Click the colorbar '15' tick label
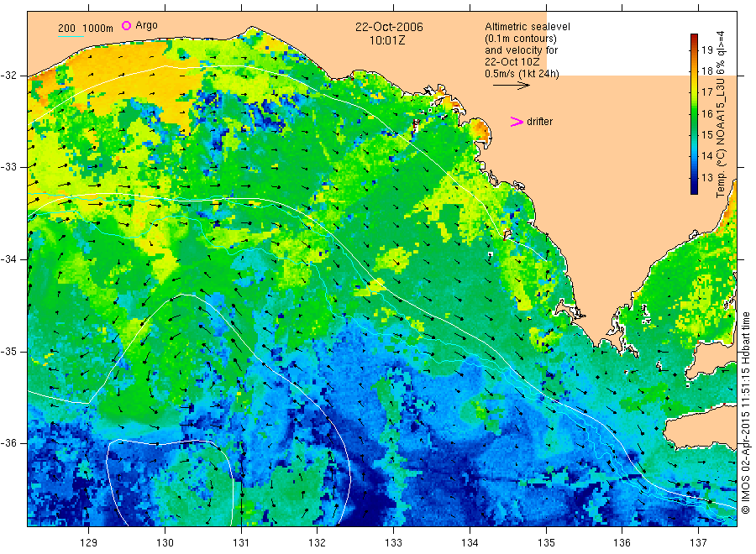The height and width of the screenshot is (554, 756). [706, 135]
